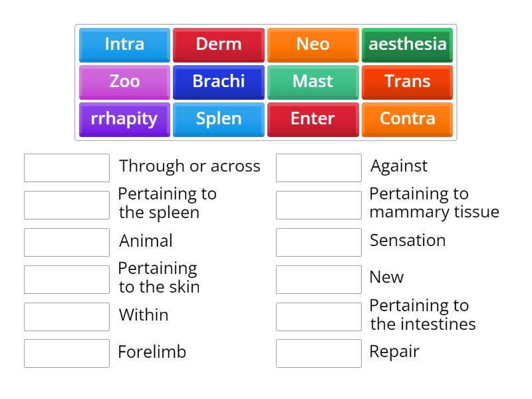This screenshot has width=532, height=399.
Task: Pick the Splen word tile
Action: click(x=218, y=119)
